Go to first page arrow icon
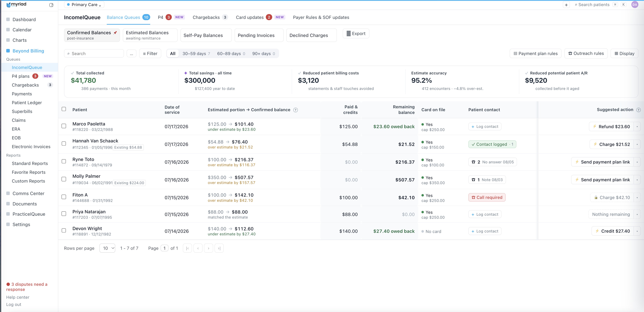The image size is (644, 312). (187, 248)
